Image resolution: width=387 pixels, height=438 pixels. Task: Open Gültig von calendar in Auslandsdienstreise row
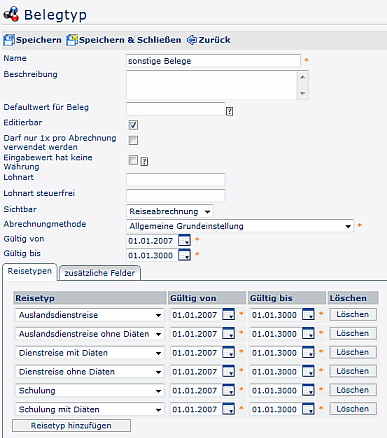click(x=228, y=314)
